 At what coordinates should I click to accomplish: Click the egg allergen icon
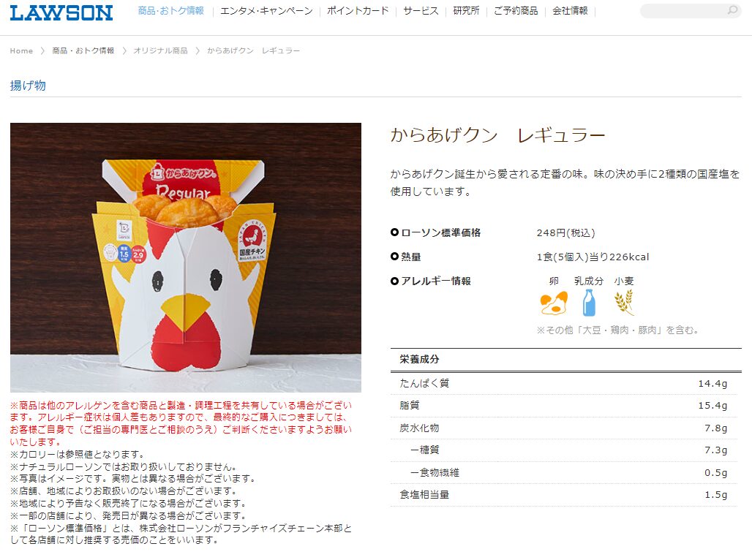pos(554,303)
